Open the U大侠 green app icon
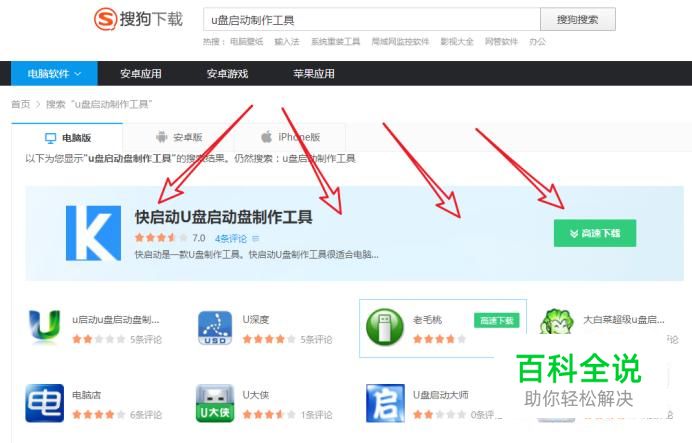The width and height of the screenshot is (692, 443). click(x=215, y=403)
